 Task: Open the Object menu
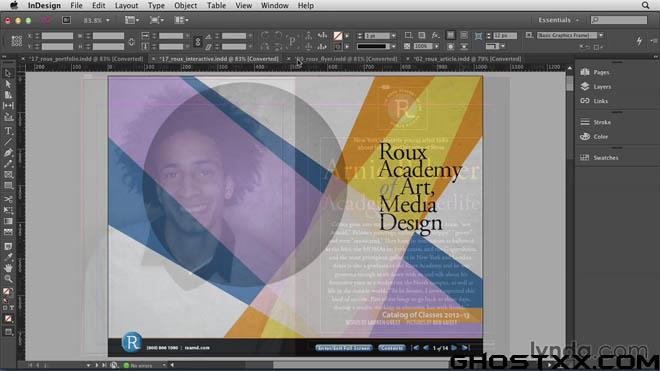[186, 5]
